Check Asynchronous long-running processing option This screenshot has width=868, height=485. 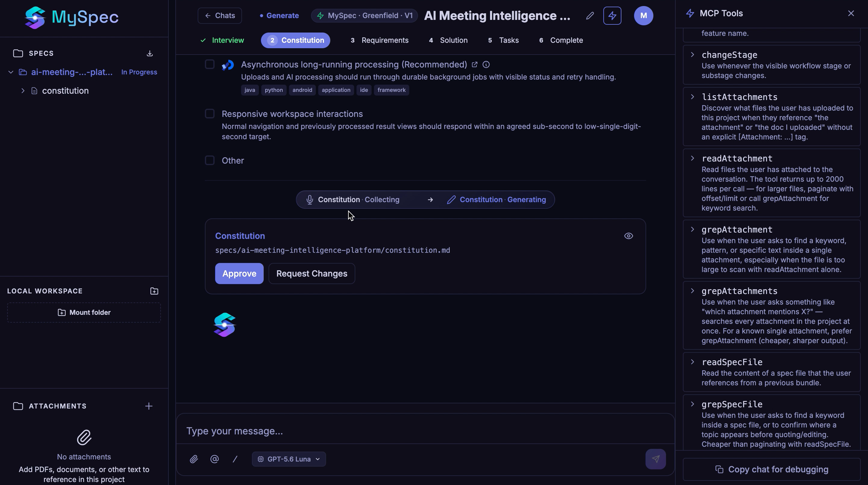point(209,64)
